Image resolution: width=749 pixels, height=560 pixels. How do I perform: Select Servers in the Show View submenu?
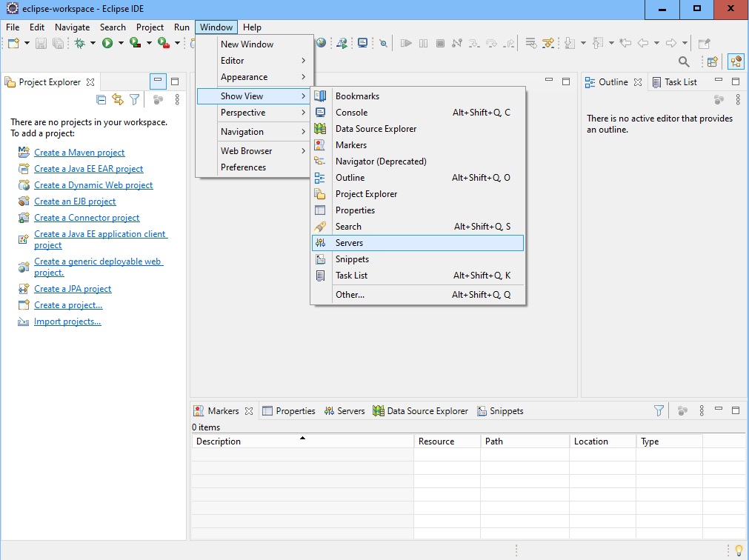click(x=418, y=242)
